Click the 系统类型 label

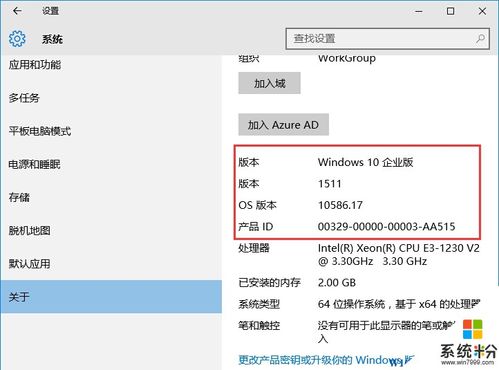[259, 304]
